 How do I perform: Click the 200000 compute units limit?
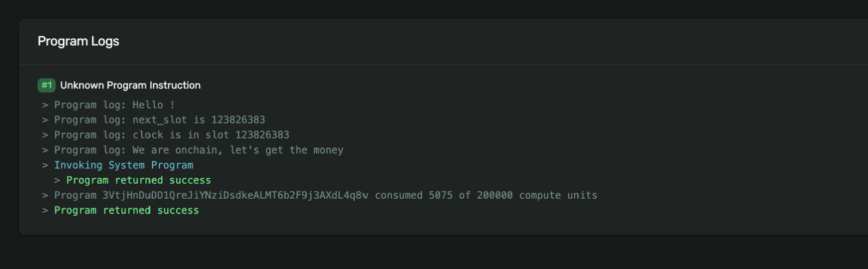494,195
